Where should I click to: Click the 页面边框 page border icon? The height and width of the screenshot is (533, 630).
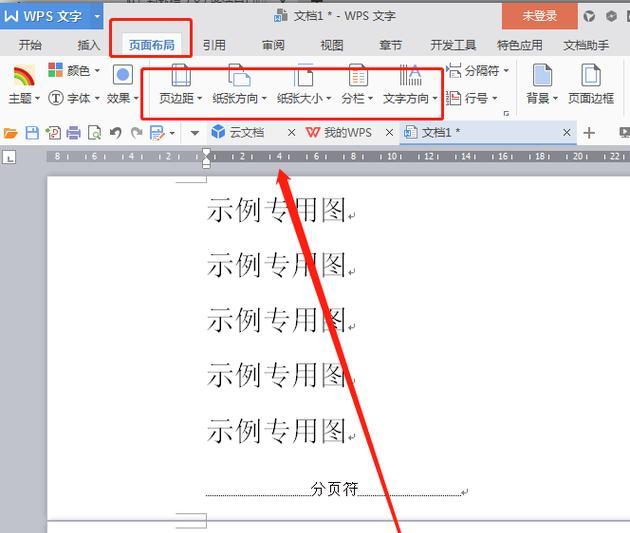[591, 75]
